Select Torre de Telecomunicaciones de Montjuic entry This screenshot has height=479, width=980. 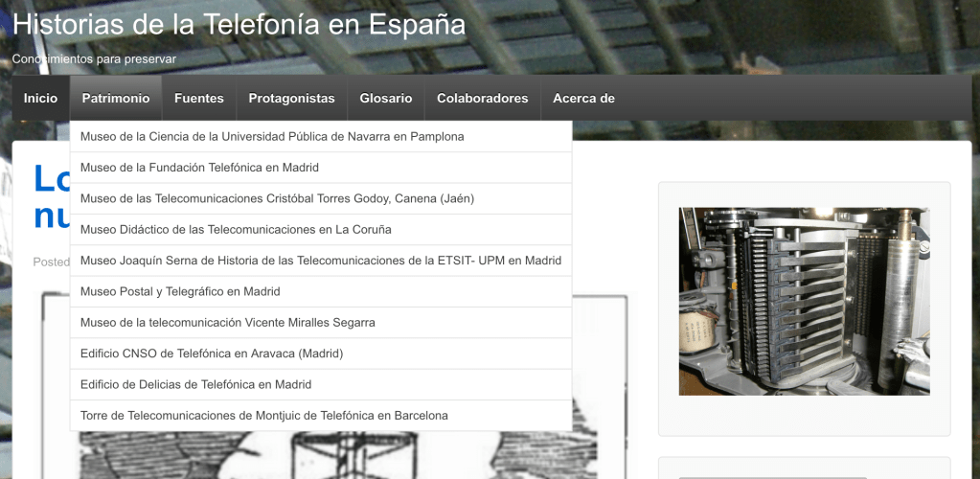(x=263, y=416)
